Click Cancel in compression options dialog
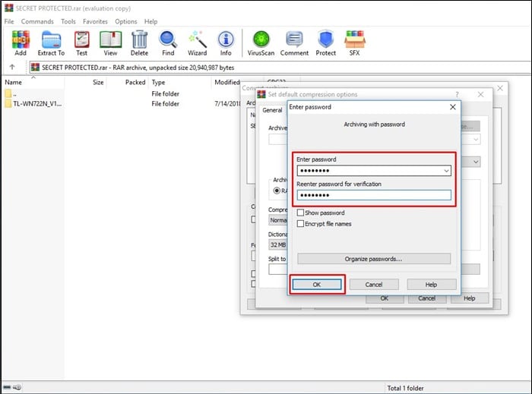 (427, 298)
